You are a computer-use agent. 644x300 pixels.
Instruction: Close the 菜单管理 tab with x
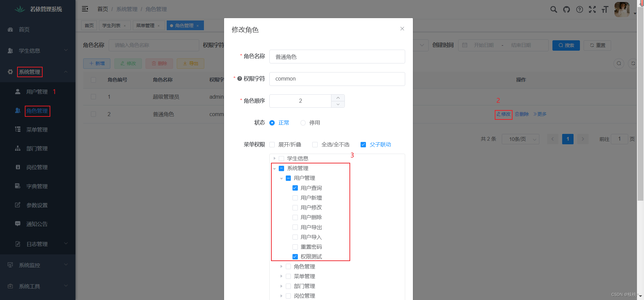pyautogui.click(x=159, y=26)
